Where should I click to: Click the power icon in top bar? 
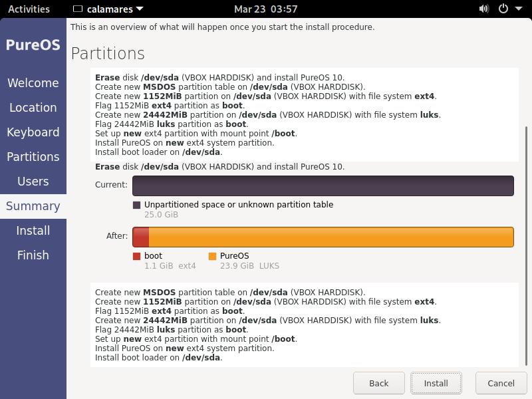click(x=503, y=9)
